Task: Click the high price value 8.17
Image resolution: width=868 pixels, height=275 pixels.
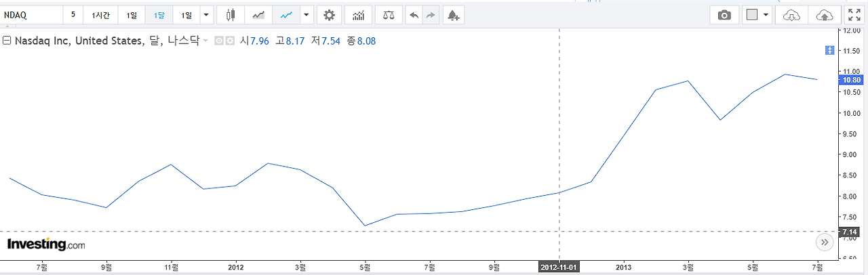Action: 296,41
